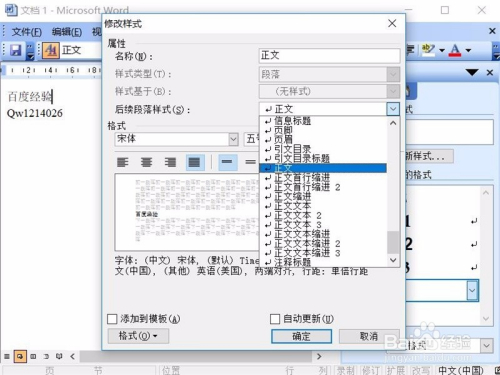The image size is (500, 375).
Task: Select 正文文本 2 in the style list
Action: pyautogui.click(x=323, y=215)
